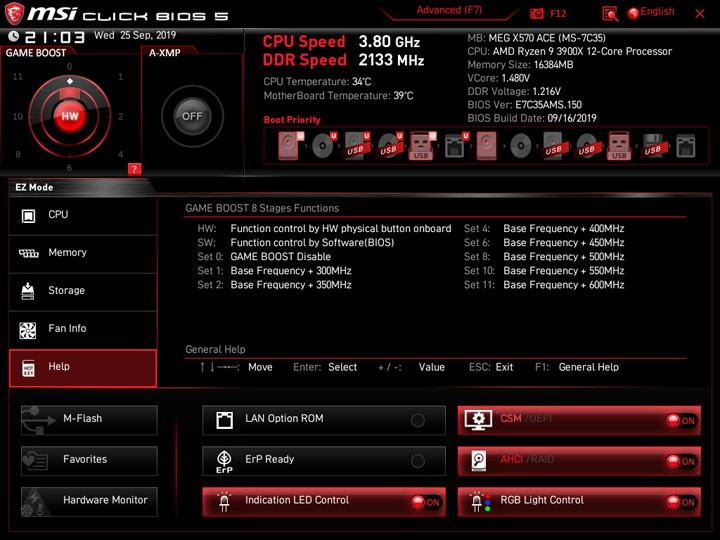Click the Set 0: GAME BOOST Disable line
The height and width of the screenshot is (540, 720).
[264, 257]
